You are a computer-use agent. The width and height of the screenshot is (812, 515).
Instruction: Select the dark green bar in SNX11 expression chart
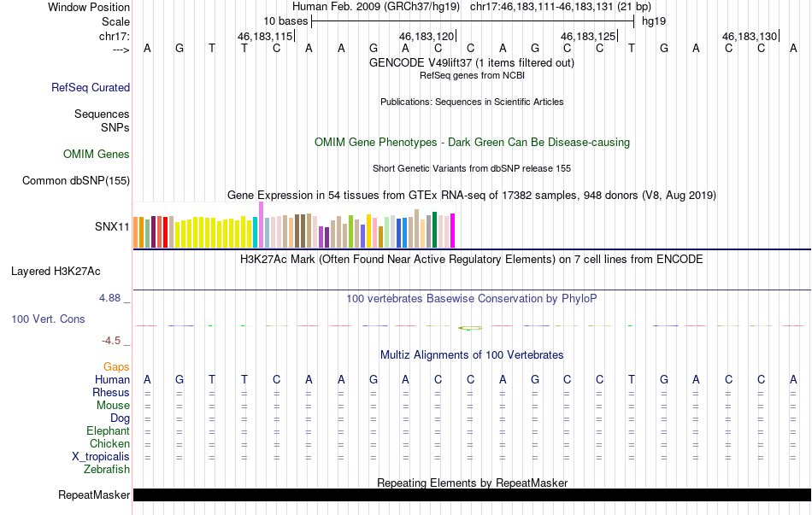(x=434, y=230)
